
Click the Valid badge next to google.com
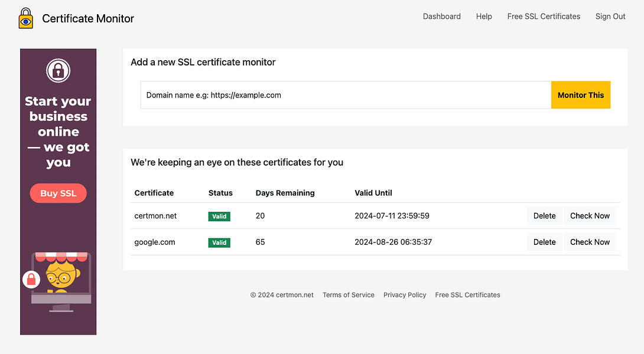(219, 242)
